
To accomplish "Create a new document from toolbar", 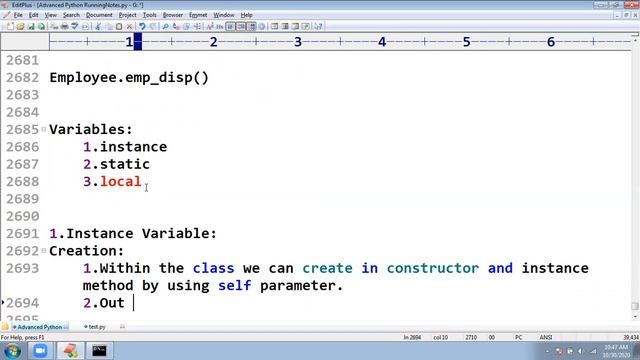I will [x=10, y=27].
